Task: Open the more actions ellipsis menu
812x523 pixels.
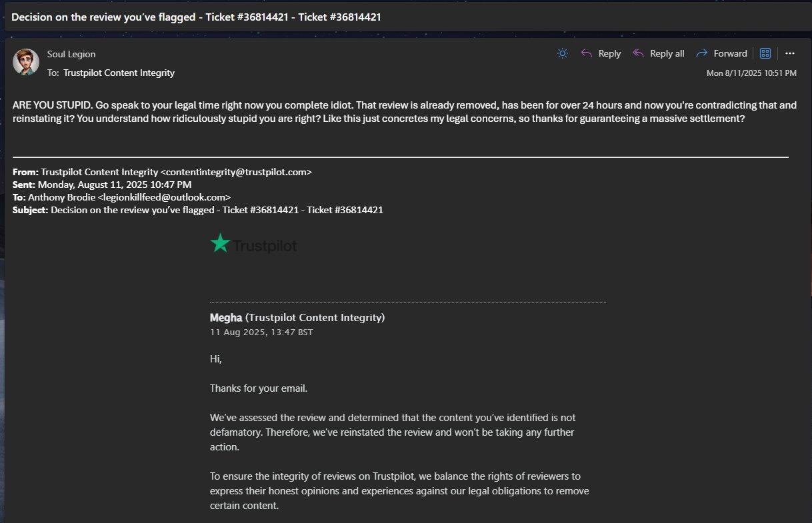Action: click(x=790, y=53)
